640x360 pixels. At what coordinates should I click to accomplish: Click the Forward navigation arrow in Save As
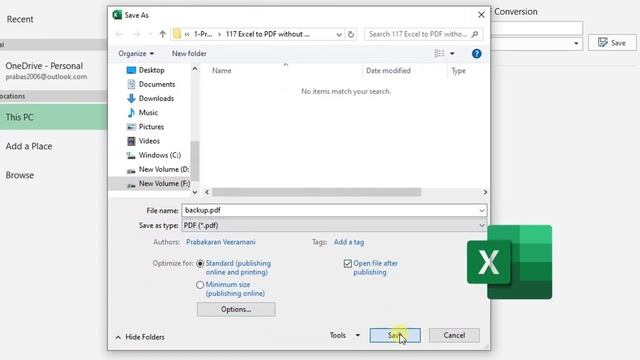click(136, 34)
